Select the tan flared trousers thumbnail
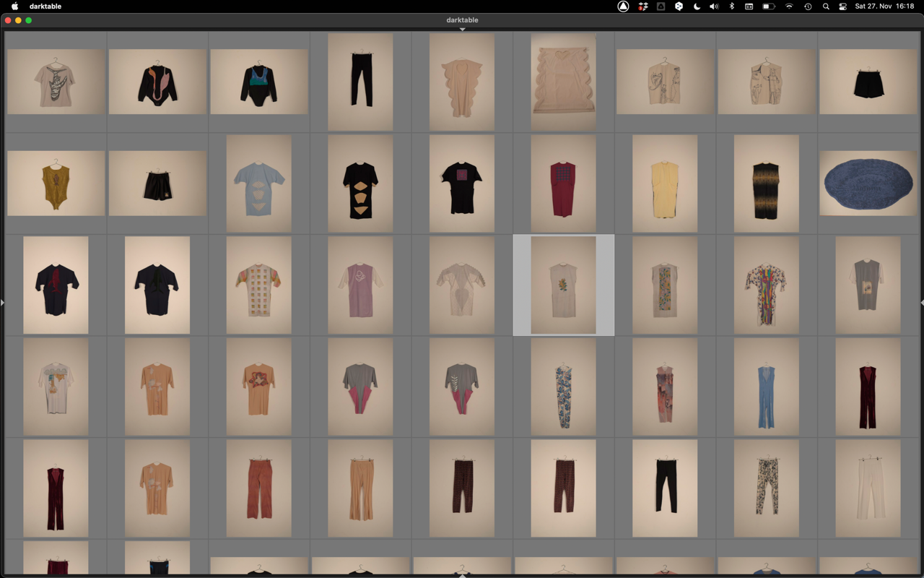924x578 pixels. 360,488
